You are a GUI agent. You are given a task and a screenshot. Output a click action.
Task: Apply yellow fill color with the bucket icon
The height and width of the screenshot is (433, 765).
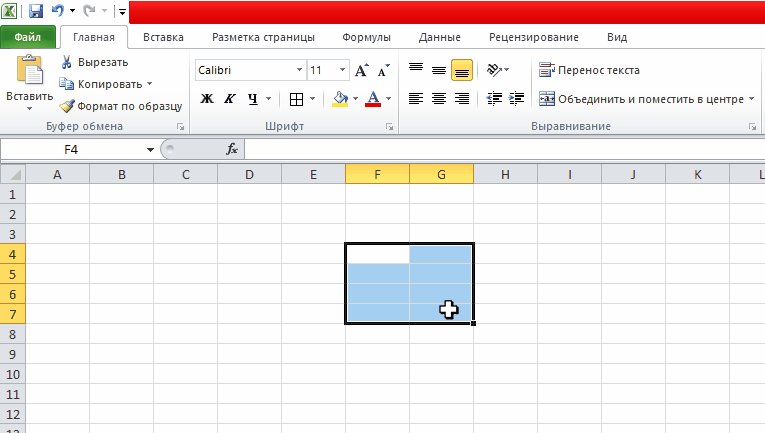pos(340,99)
